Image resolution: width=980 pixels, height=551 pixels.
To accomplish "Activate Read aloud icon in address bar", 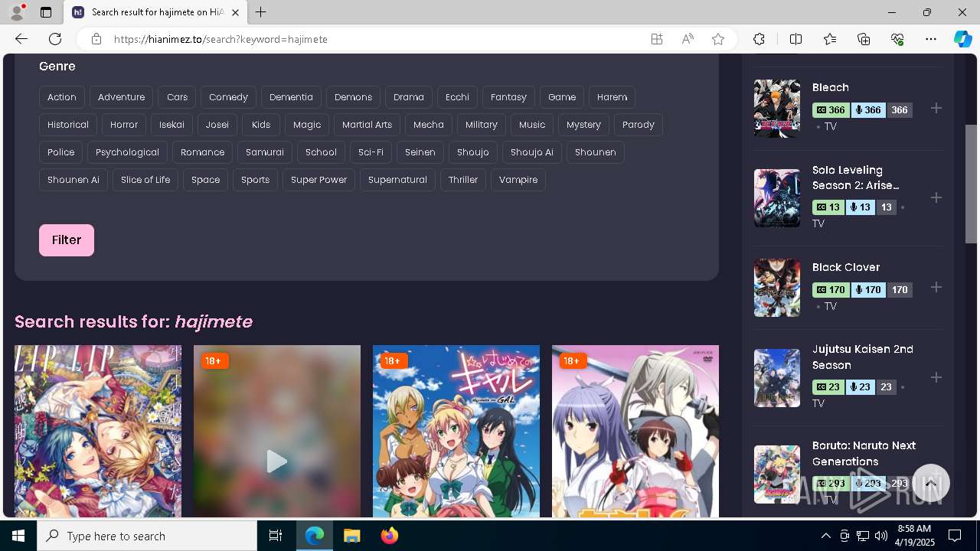I will [688, 39].
